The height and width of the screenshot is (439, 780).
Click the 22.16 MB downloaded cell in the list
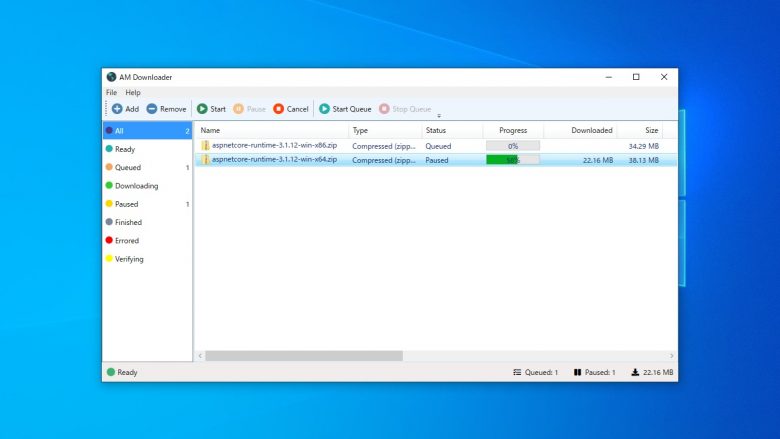tap(598, 160)
